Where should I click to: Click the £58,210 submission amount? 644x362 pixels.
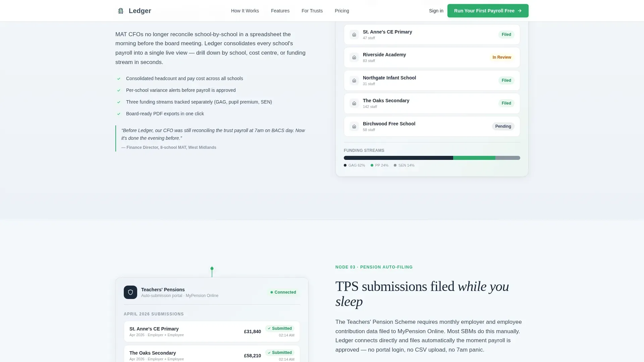pyautogui.click(x=253, y=356)
